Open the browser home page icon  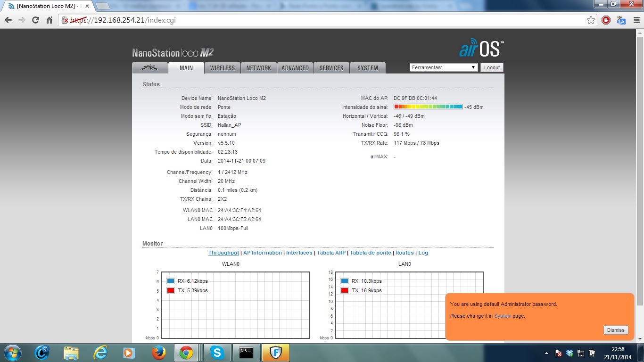pos(49,20)
